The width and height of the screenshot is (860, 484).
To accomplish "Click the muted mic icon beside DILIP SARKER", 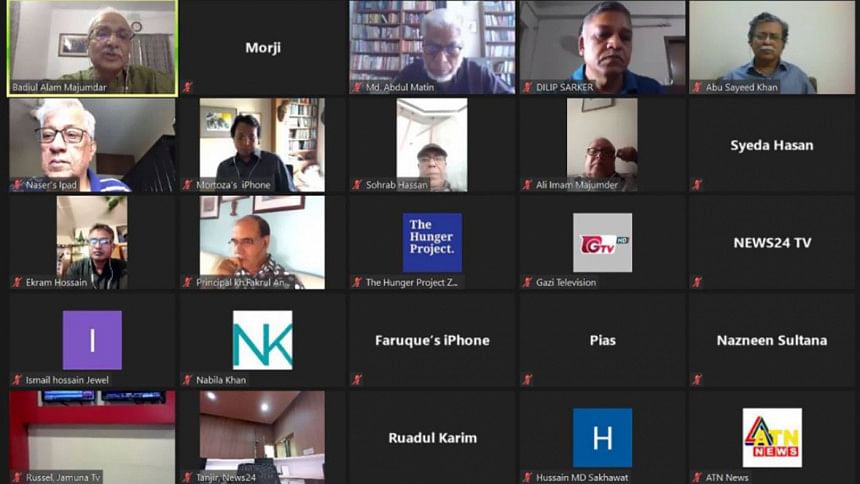I will 528,87.
